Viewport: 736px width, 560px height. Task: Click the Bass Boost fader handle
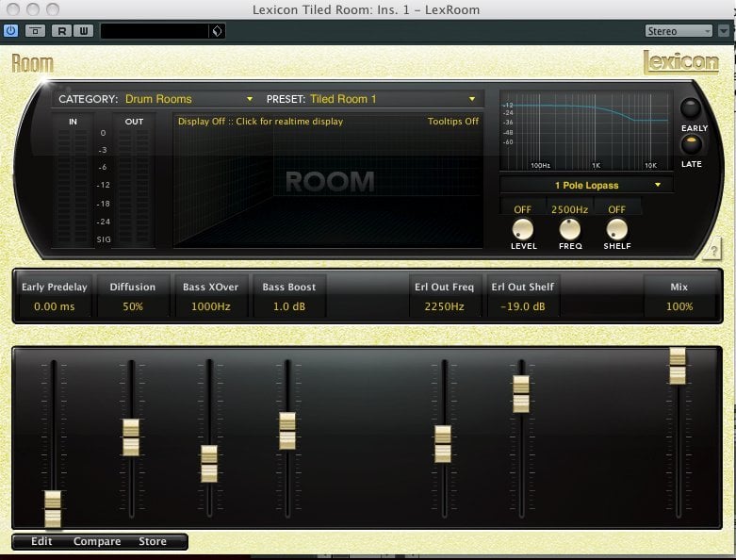pos(287,431)
